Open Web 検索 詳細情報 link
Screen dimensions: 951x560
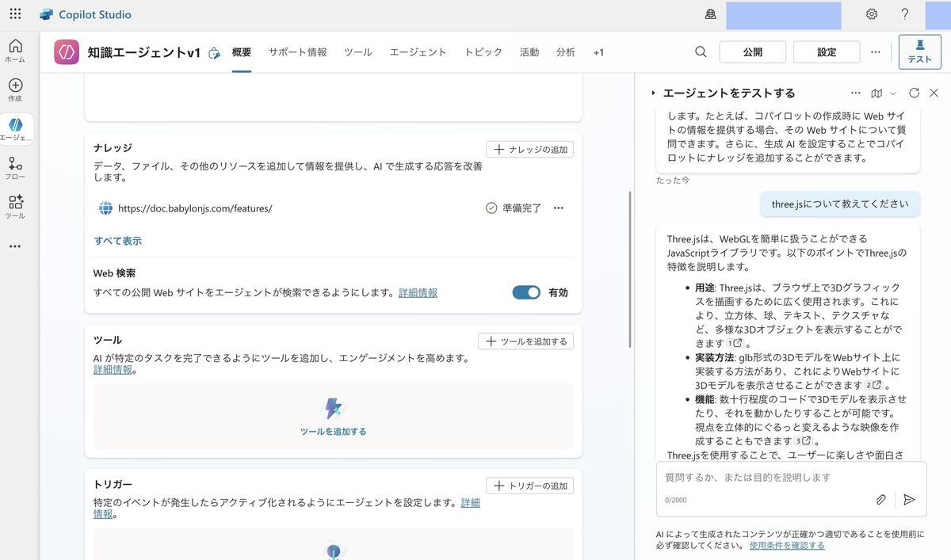coord(418,292)
